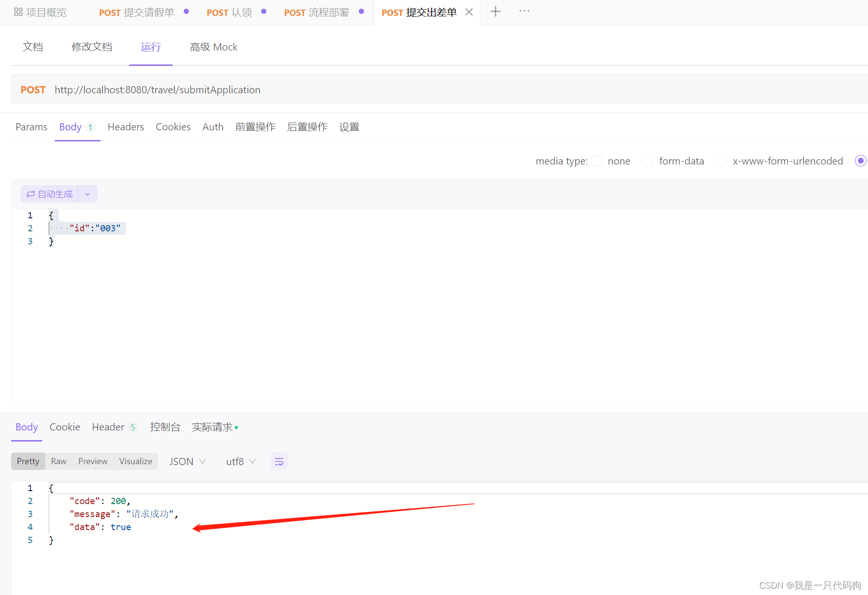This screenshot has width=868, height=595.
Task: Open the JSON format dropdown
Action: click(x=188, y=461)
